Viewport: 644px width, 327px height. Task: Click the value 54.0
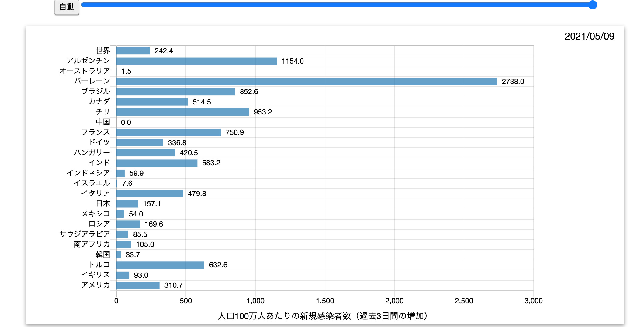pos(136,214)
